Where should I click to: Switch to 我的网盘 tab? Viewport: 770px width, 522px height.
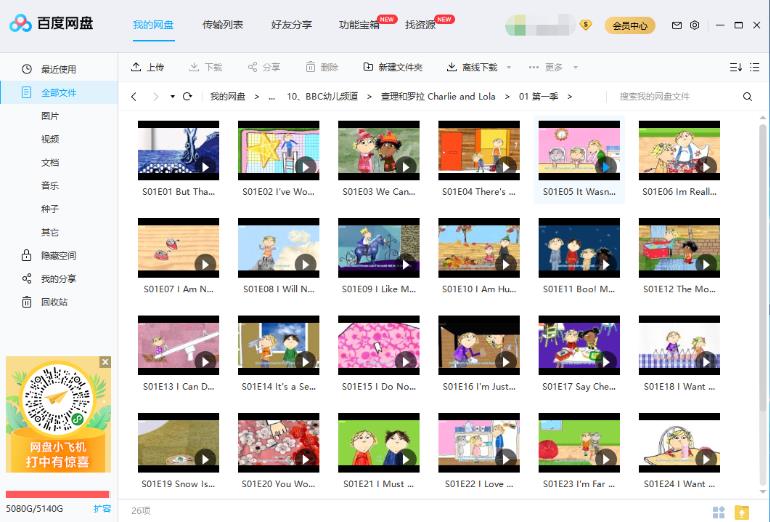(153, 25)
